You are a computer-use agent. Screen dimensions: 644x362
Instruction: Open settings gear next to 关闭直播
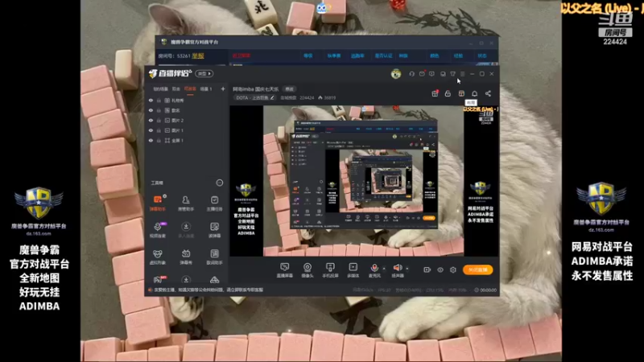(453, 269)
